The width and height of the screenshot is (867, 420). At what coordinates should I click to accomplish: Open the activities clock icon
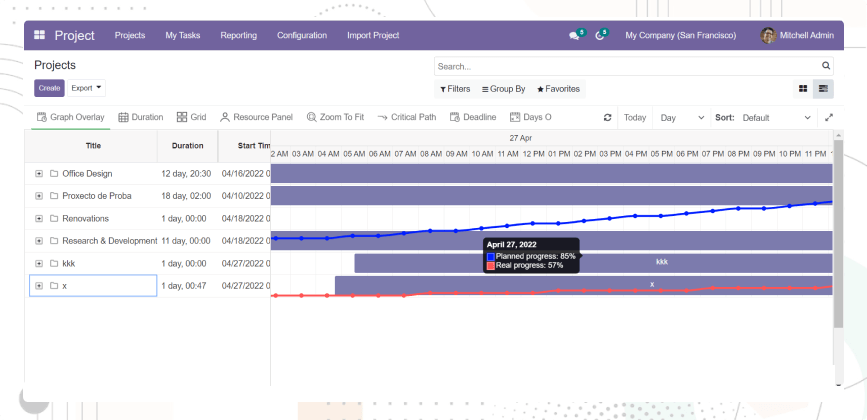(x=599, y=35)
